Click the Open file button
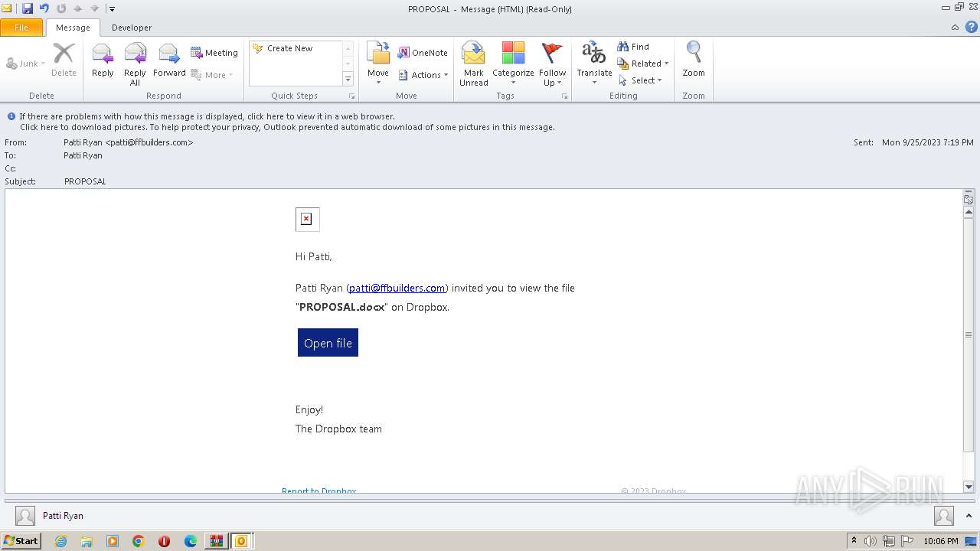 328,343
